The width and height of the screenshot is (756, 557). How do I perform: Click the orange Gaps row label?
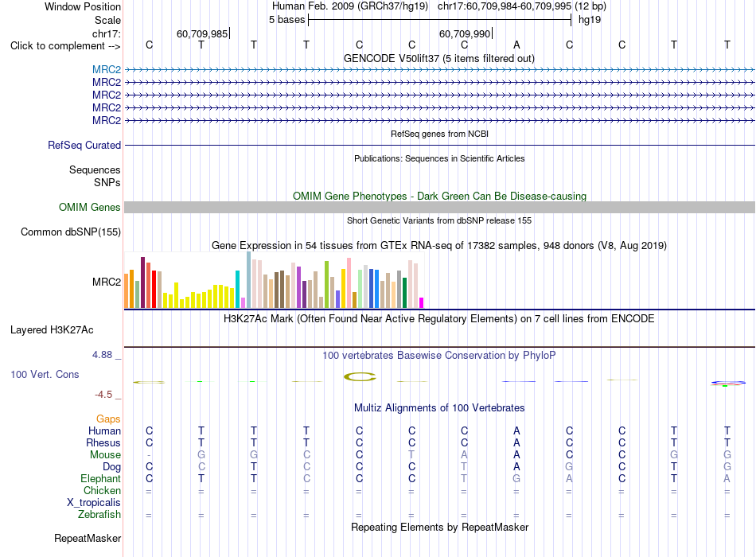pyautogui.click(x=108, y=419)
